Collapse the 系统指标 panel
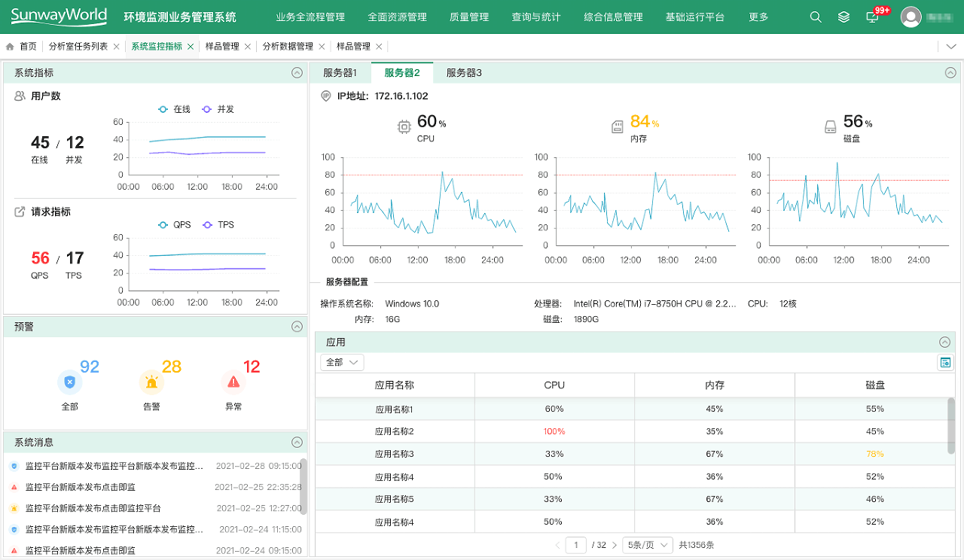The image size is (964, 560). click(297, 73)
